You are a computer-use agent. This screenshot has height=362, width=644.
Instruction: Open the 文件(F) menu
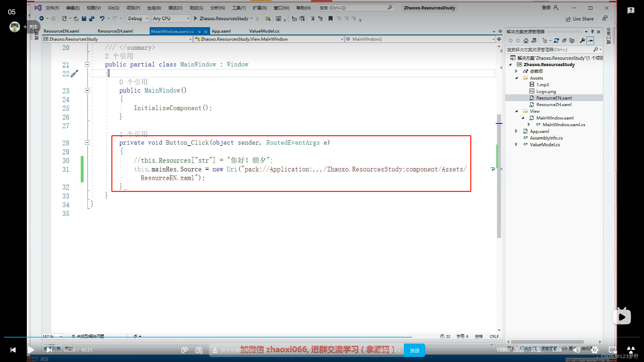pos(52,8)
